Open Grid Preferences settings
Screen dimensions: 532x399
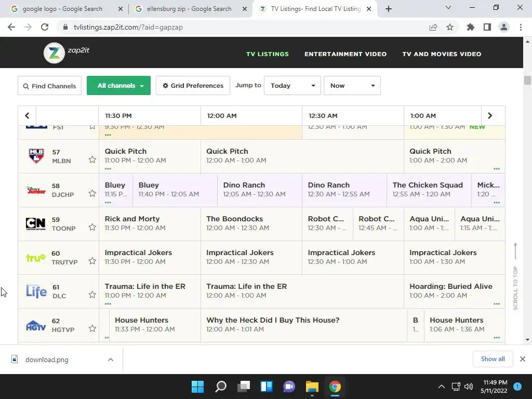tap(193, 86)
